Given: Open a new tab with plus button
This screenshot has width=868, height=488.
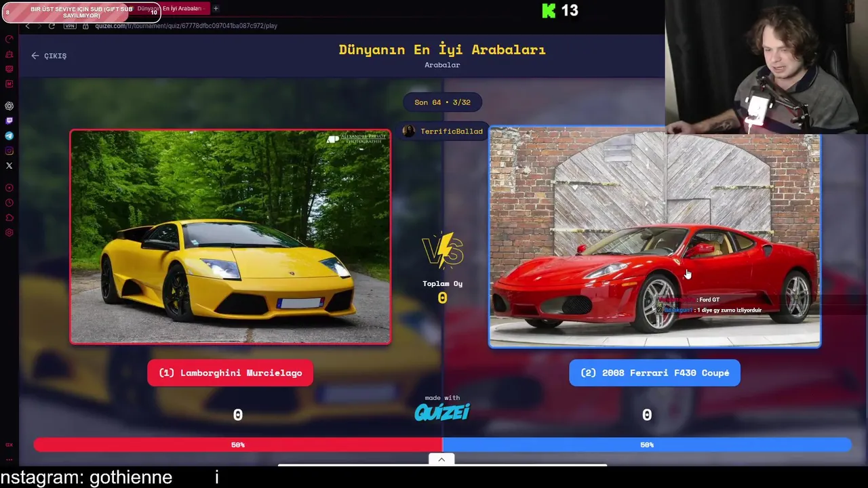Looking at the screenshot, I should click(x=216, y=9).
